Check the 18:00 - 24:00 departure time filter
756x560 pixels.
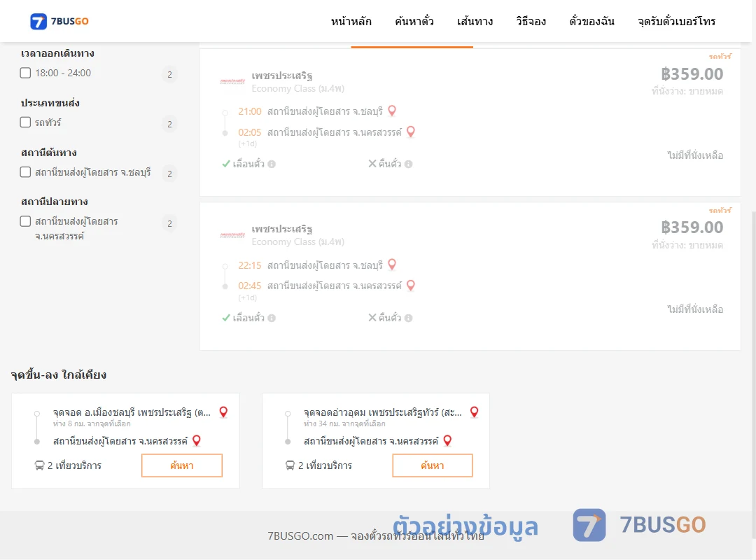pos(26,73)
